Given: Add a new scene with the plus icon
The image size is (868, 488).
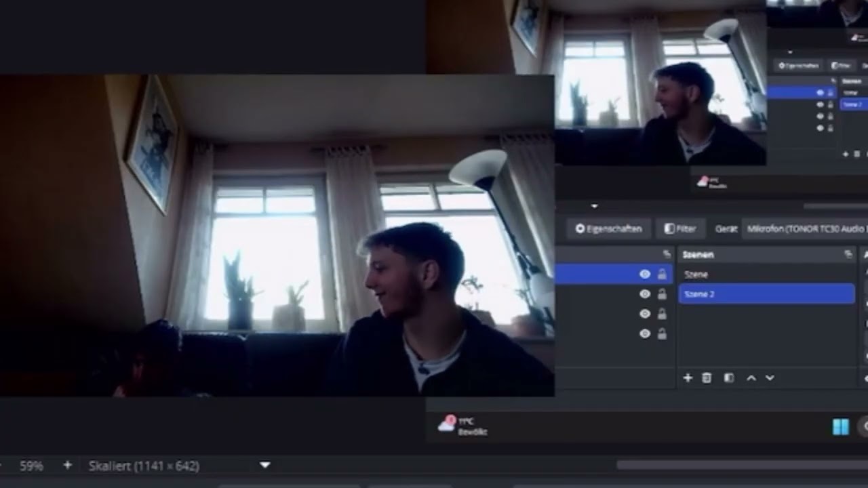Looking at the screenshot, I should pyautogui.click(x=688, y=378).
